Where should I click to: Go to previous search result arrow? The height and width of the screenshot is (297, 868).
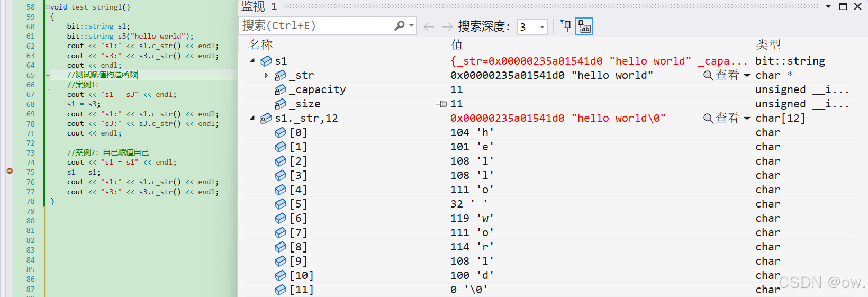coord(429,26)
